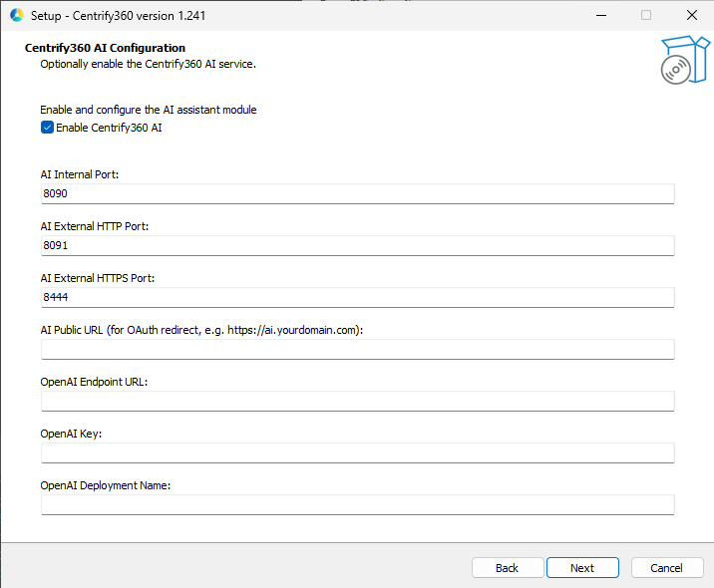Minimize the Setup window
This screenshot has width=714, height=588.
point(601,15)
